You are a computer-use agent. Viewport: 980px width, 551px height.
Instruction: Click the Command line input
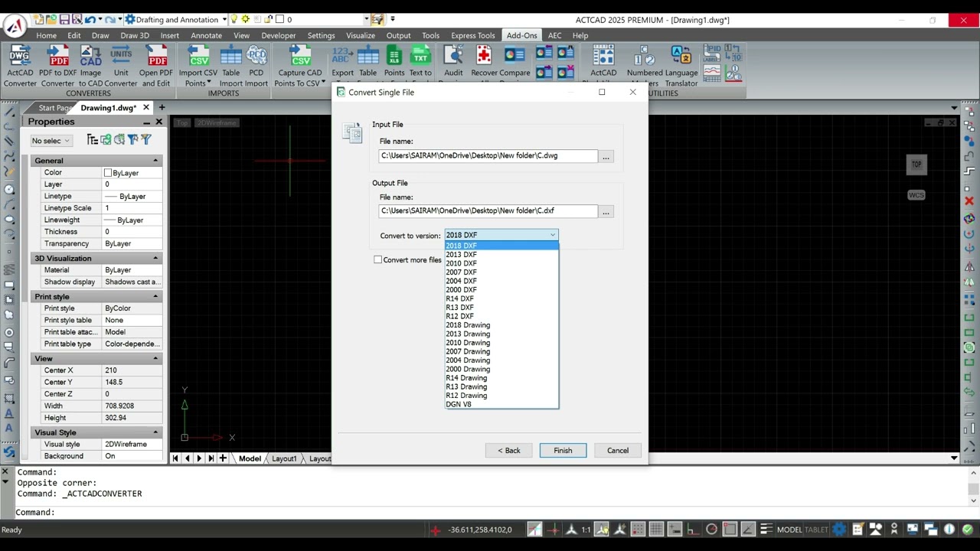point(490,513)
